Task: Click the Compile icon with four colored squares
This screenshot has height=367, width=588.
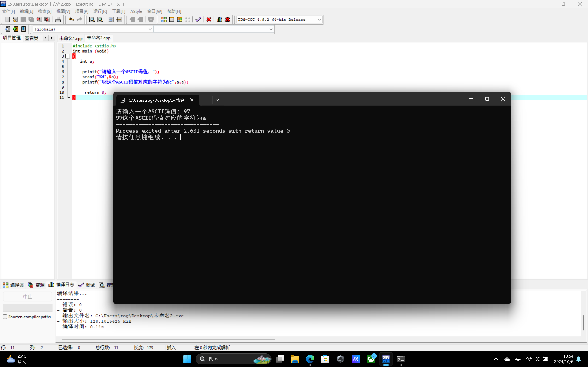Action: click(164, 20)
